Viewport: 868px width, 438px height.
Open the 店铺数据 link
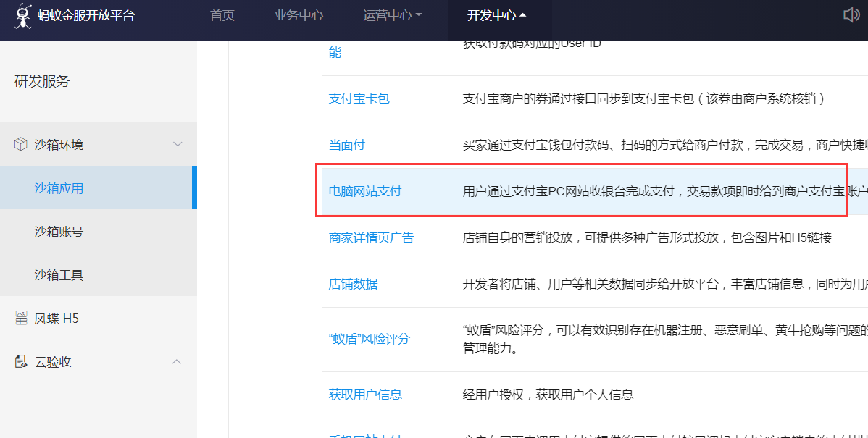point(353,285)
